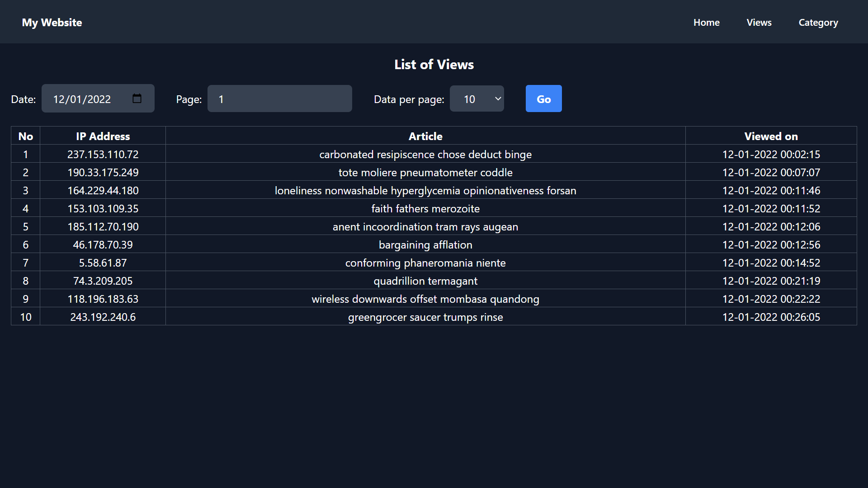This screenshot has height=488, width=868.
Task: Click the My Website brand title
Action: [52, 23]
